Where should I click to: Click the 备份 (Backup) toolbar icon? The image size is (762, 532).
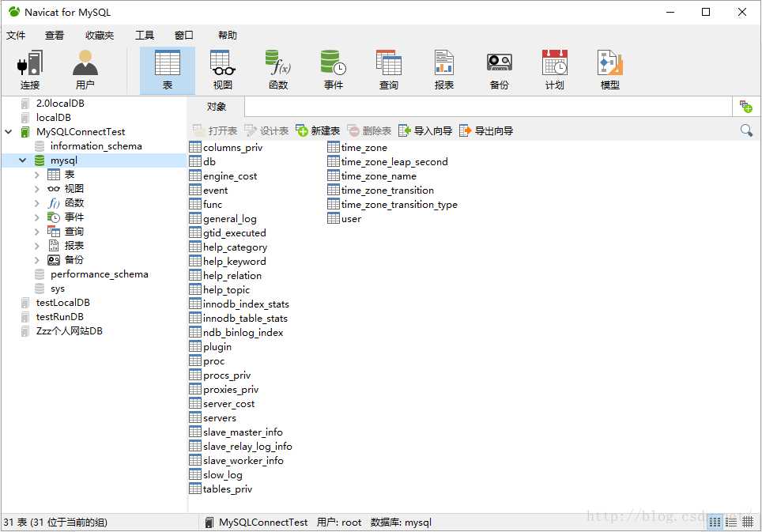coord(499,70)
